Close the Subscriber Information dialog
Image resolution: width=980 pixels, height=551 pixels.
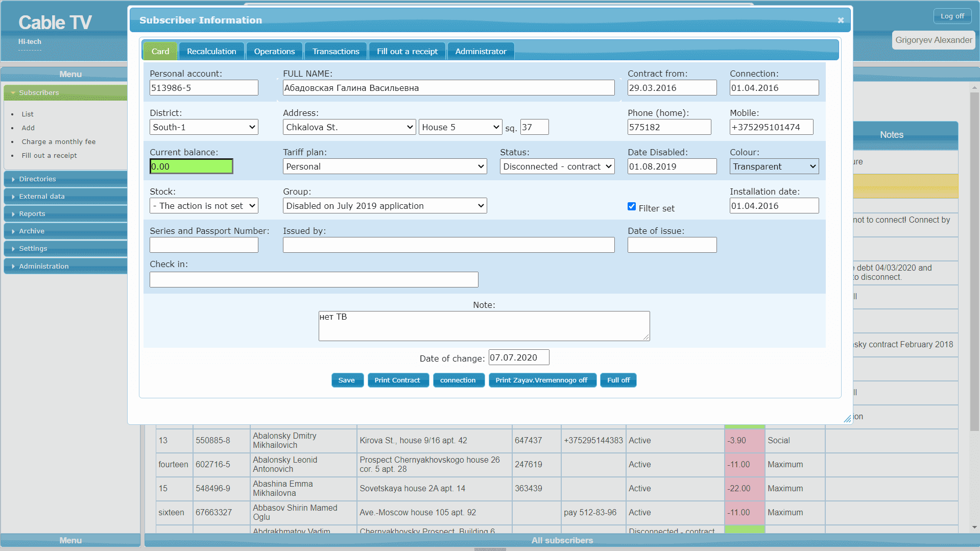click(x=841, y=20)
